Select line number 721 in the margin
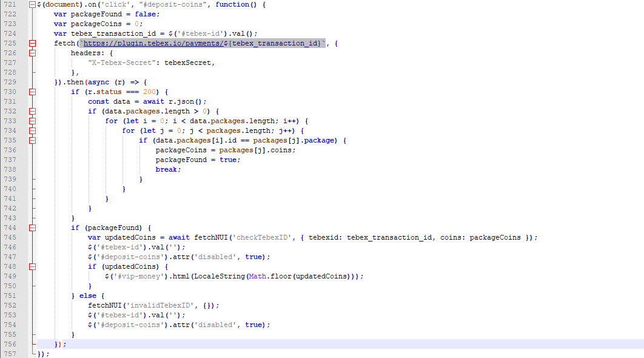The width and height of the screenshot is (644, 358). [x=10, y=4]
